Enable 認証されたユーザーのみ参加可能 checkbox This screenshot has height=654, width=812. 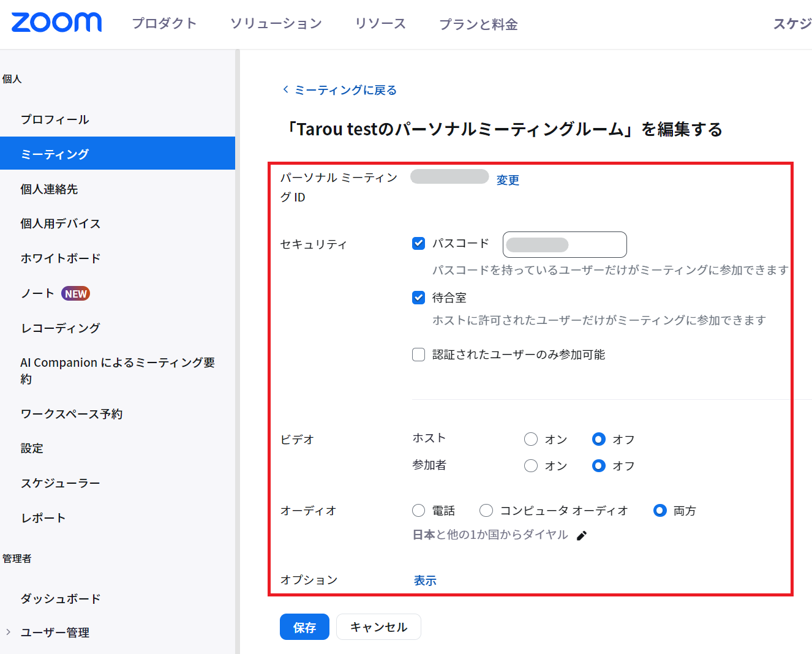[419, 355]
